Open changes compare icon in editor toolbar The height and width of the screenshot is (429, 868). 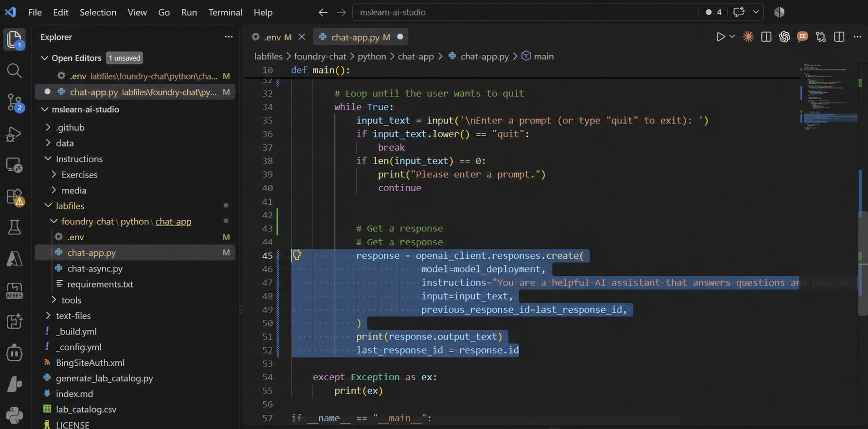821,37
